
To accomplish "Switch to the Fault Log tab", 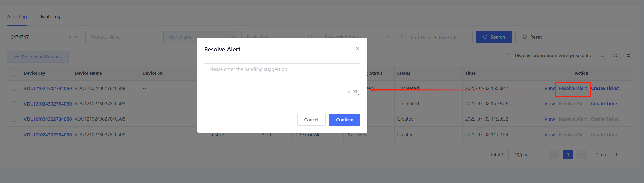I will coord(50,17).
